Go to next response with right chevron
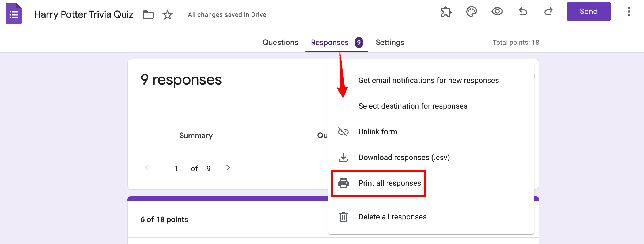 (x=228, y=167)
